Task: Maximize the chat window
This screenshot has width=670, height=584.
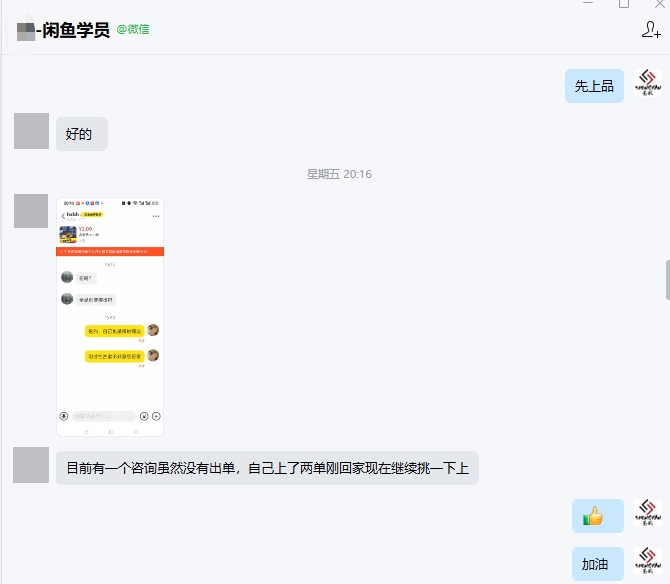Action: pos(624,4)
